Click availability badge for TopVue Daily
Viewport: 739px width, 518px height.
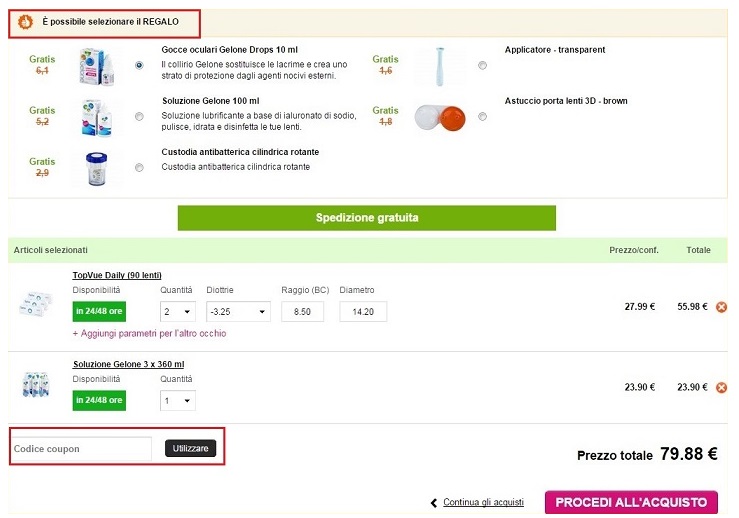point(99,312)
